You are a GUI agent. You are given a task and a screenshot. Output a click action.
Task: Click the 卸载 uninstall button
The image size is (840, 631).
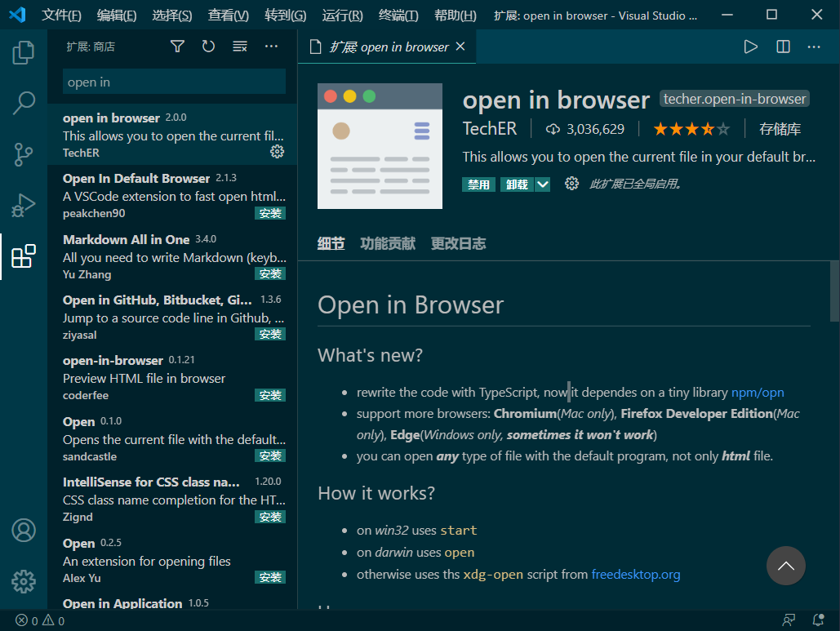(517, 184)
